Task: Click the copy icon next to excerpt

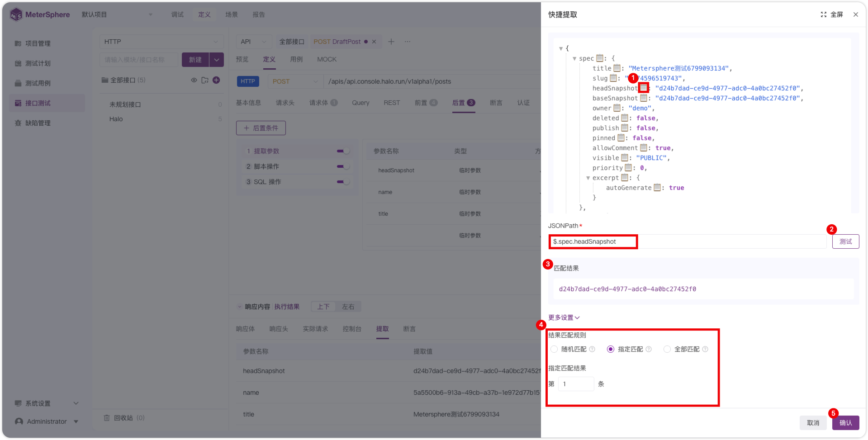Action: click(x=625, y=177)
